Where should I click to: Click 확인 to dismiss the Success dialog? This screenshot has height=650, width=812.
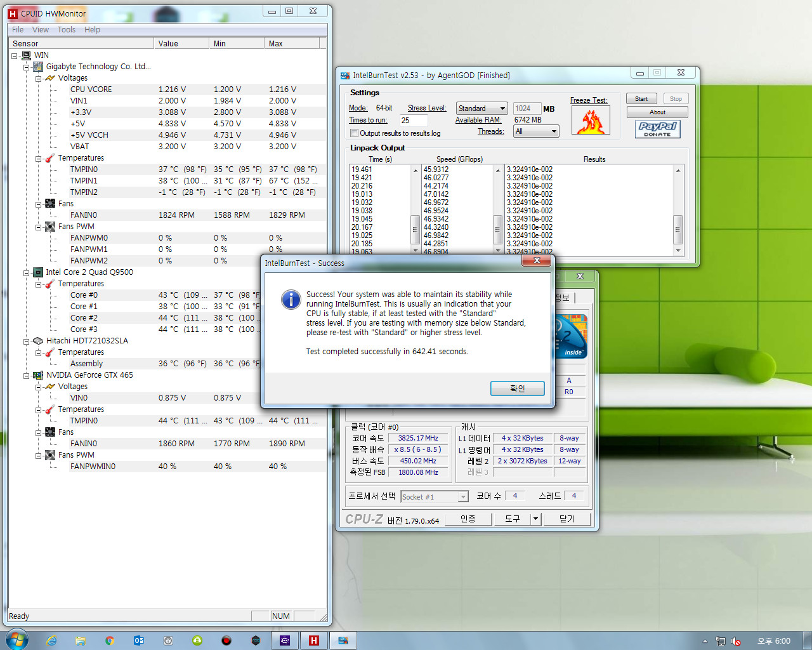518,388
